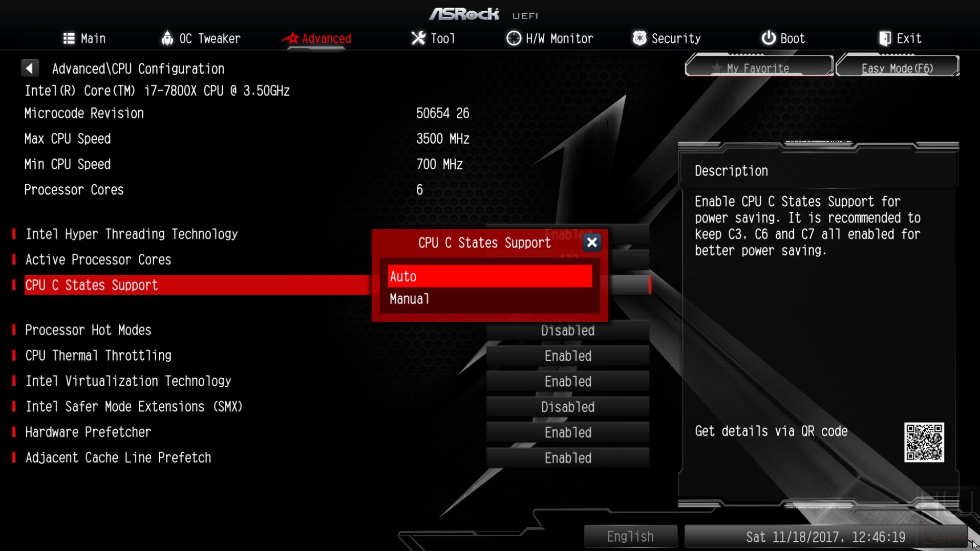Open the Processor Hot Modes Disabled dropdown
Screen dimensions: 980x551
click(x=568, y=330)
